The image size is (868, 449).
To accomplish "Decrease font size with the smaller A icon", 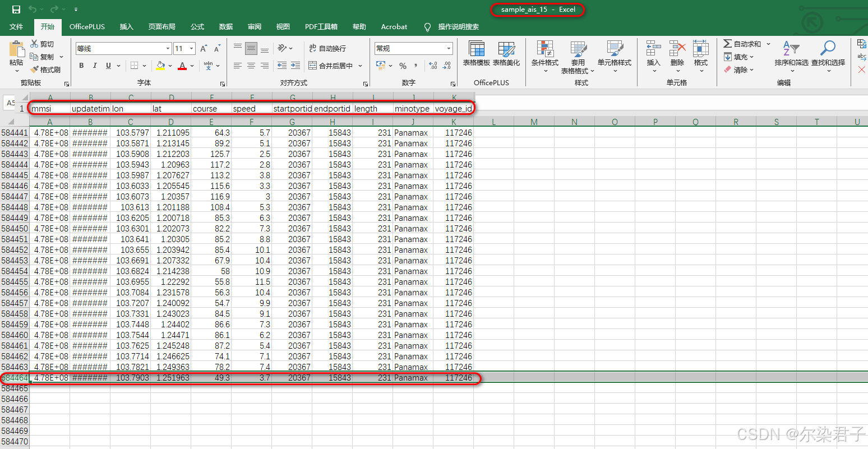I will tap(217, 49).
